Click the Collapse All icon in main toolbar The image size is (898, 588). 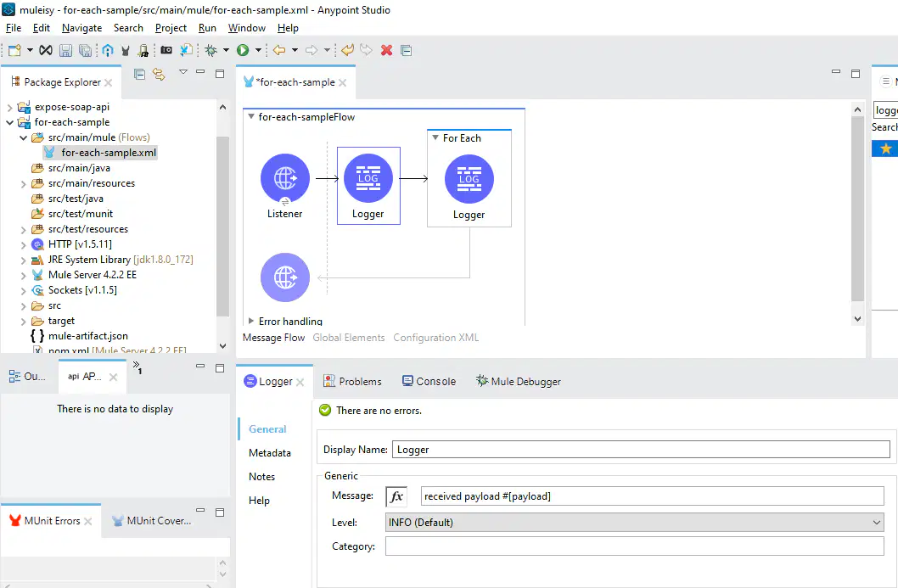[x=406, y=50]
